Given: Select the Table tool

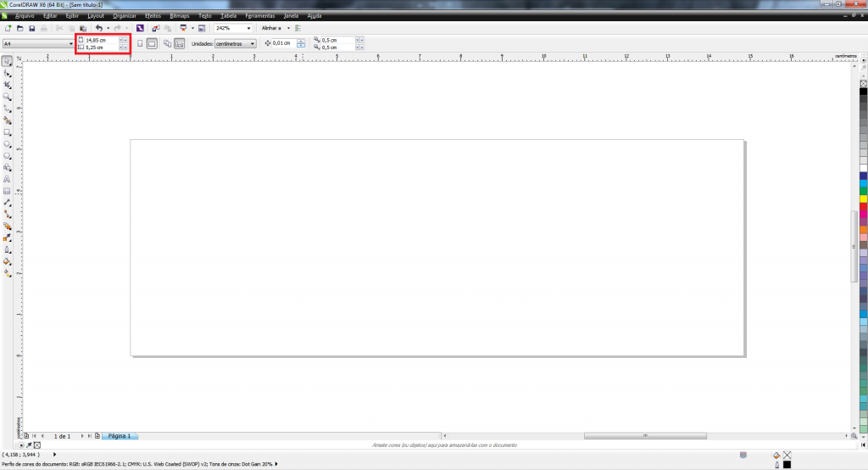Looking at the screenshot, I should [x=7, y=192].
